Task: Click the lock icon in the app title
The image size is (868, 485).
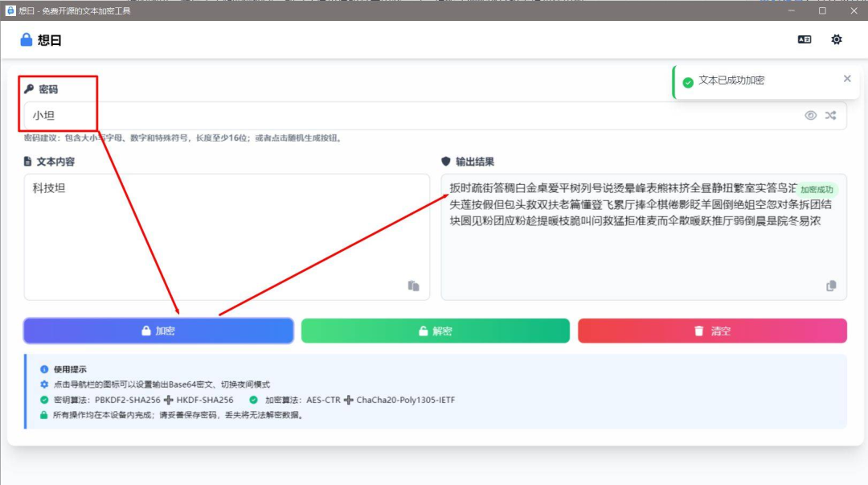Action: coord(25,39)
